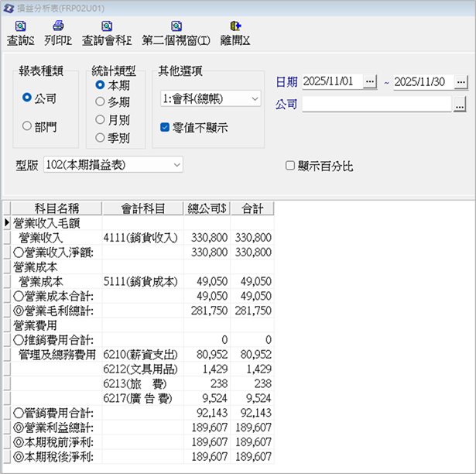The image size is (476, 474).
Task: Open the 型版 102(本期損益表) dropdown
Action: click(x=177, y=165)
